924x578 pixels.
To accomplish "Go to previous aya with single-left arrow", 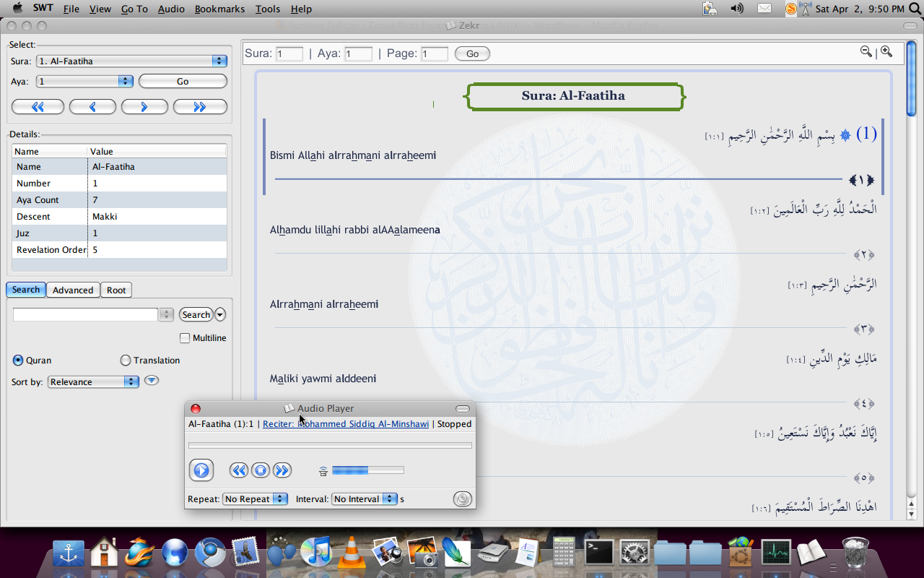I will coord(92,107).
